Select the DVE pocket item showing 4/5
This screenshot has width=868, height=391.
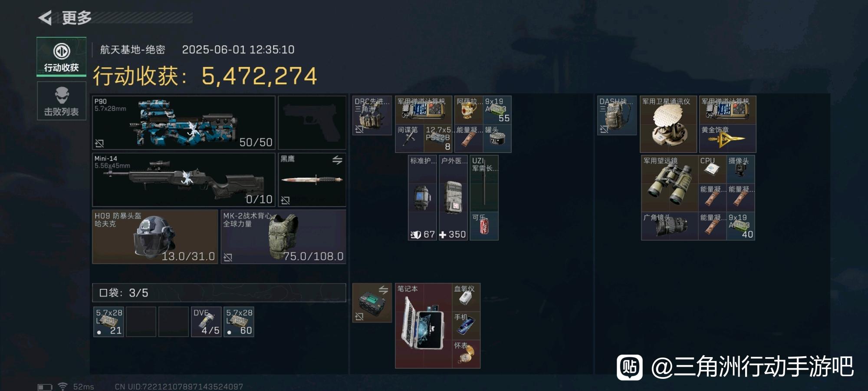[206, 322]
